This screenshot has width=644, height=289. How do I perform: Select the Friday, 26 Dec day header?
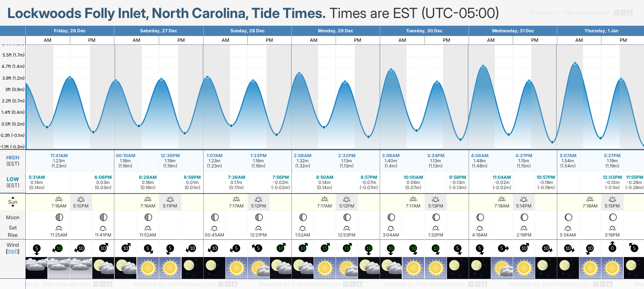coord(70,31)
